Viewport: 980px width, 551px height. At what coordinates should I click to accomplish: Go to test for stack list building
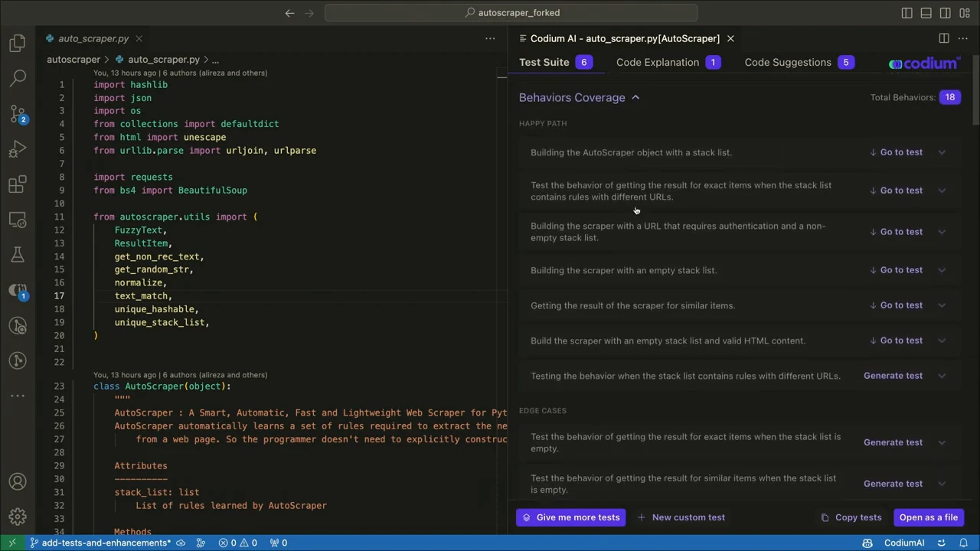point(897,152)
